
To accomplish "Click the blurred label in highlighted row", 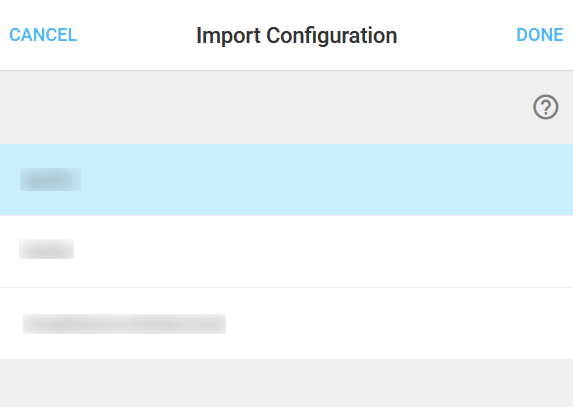I will tap(50, 179).
